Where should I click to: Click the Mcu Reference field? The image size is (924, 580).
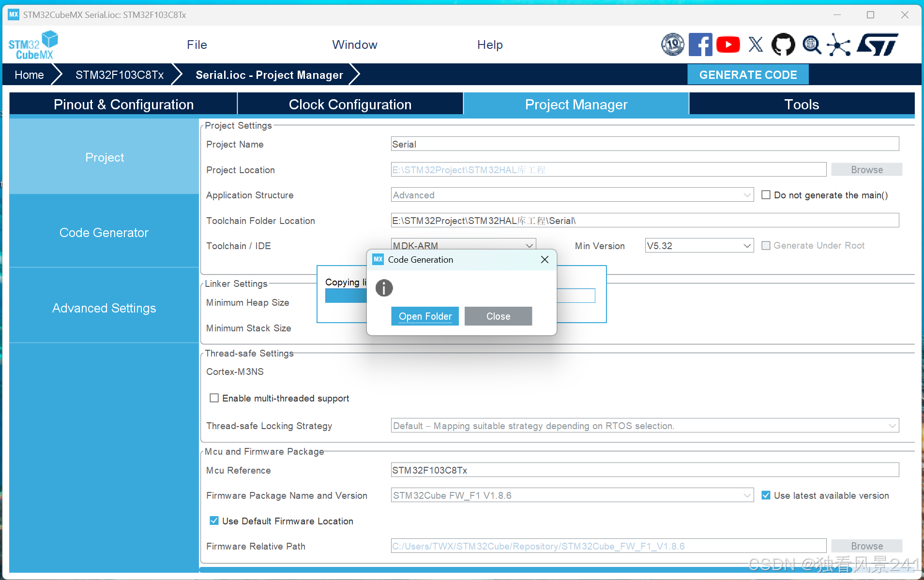click(x=645, y=470)
